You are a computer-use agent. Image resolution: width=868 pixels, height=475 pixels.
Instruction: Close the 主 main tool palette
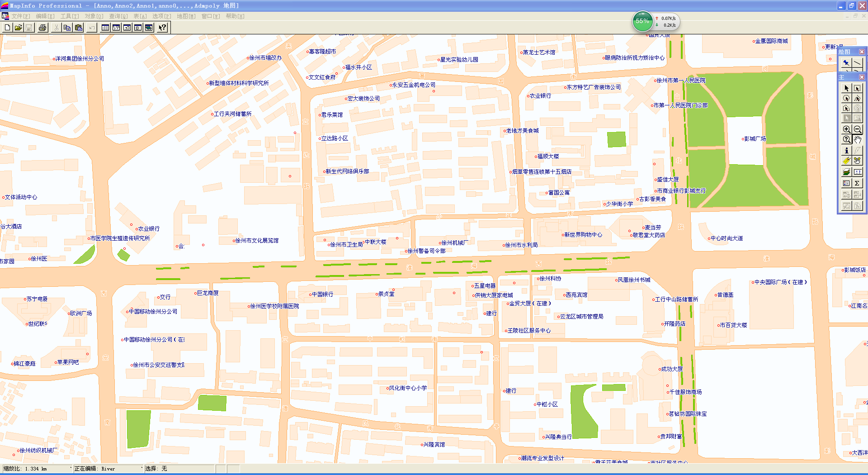click(862, 77)
